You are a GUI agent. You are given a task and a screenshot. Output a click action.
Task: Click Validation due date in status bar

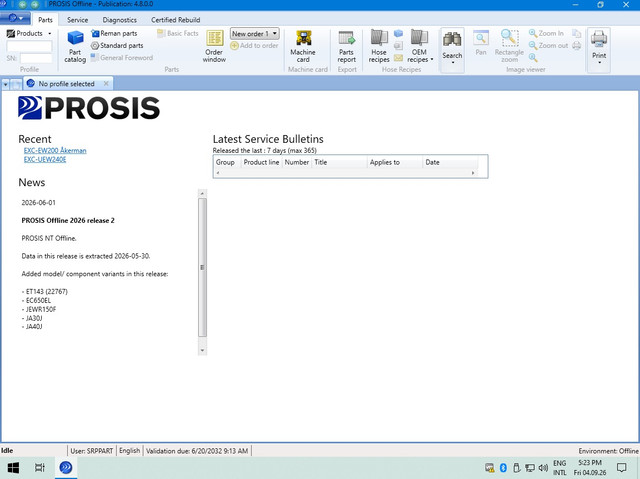[197, 451]
